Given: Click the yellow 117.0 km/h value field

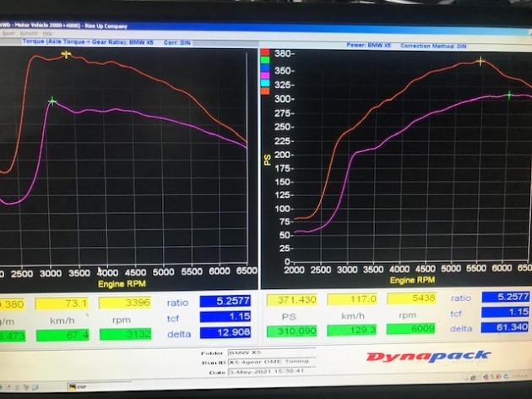Looking at the screenshot, I should coord(352,299).
